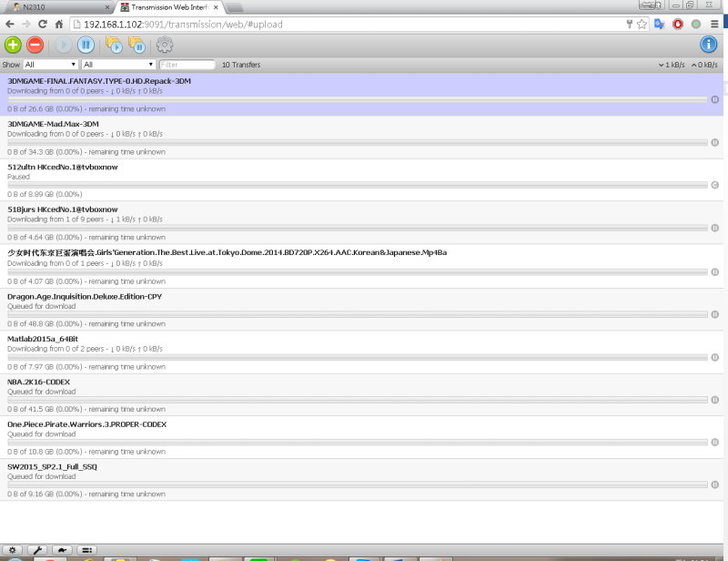
Task: Click the download speed 1 kB/s indicator
Action: (x=671, y=65)
